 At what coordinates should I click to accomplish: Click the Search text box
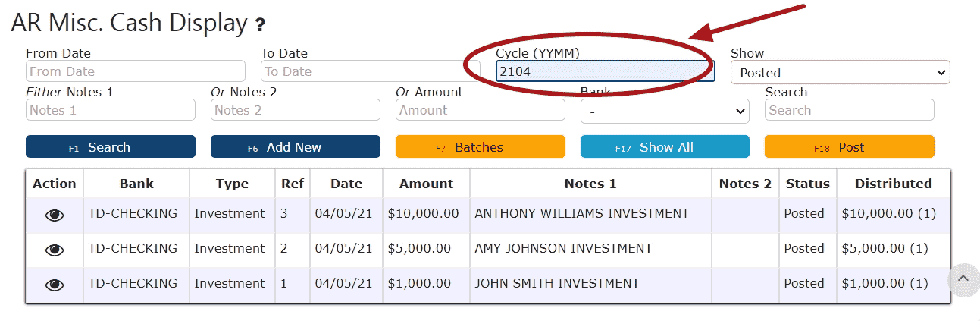(x=850, y=110)
